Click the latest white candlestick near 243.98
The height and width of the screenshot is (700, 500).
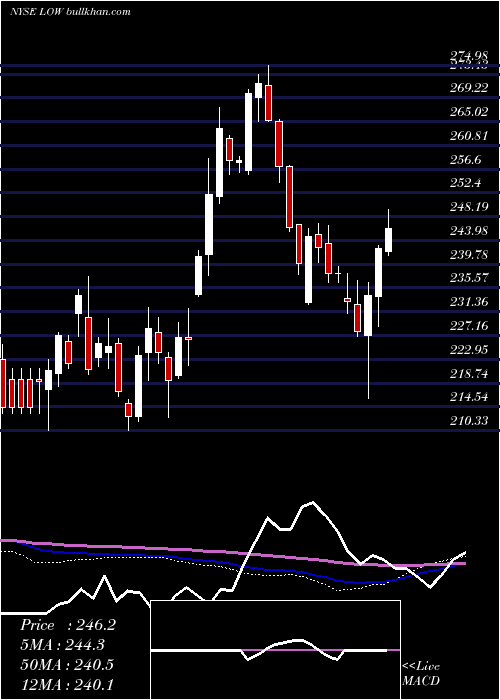click(x=388, y=233)
